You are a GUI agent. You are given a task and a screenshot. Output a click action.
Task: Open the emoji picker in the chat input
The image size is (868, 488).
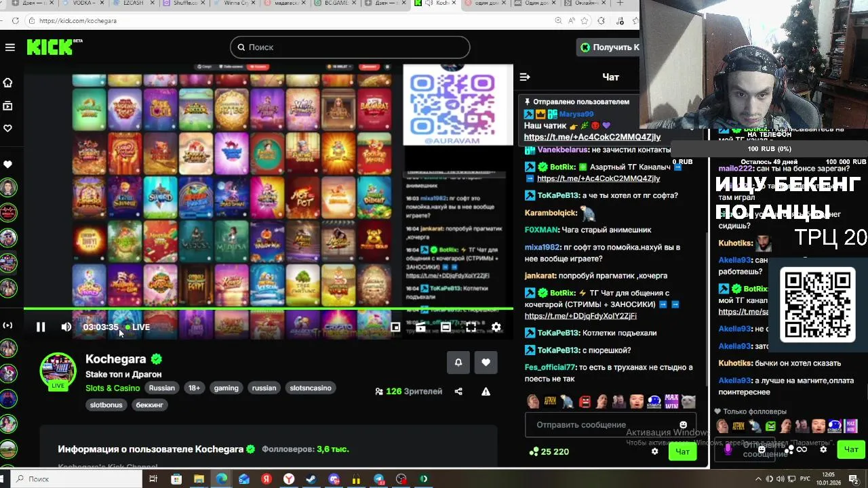[x=683, y=425]
